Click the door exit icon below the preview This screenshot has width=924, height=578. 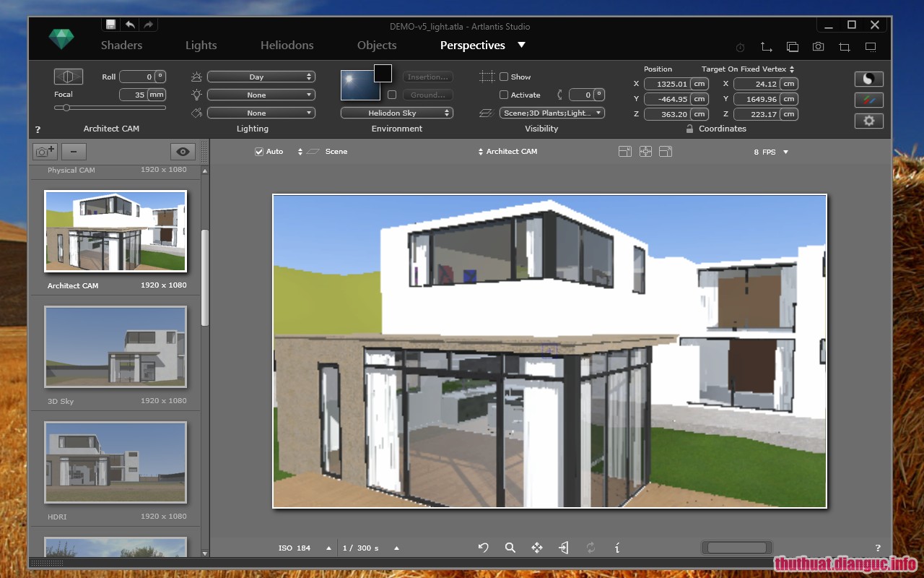pyautogui.click(x=564, y=548)
